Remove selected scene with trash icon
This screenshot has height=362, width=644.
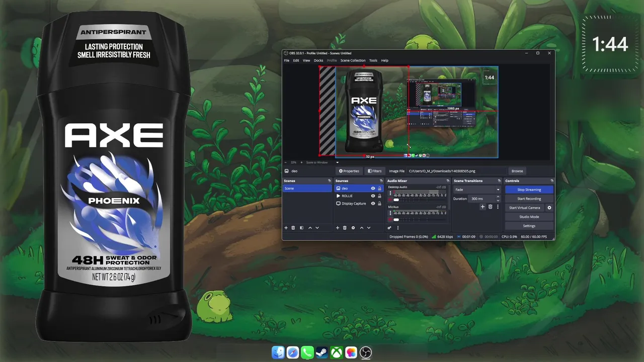pos(293,228)
